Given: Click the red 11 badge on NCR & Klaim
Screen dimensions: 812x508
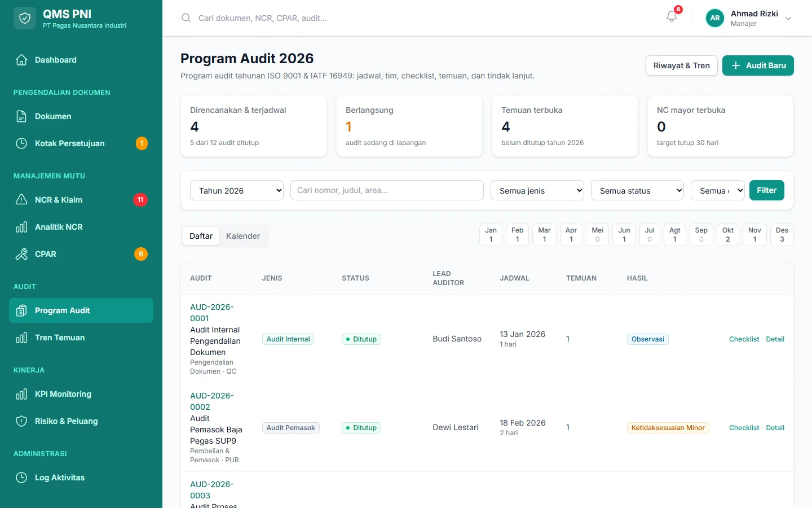Looking at the screenshot, I should click(140, 200).
